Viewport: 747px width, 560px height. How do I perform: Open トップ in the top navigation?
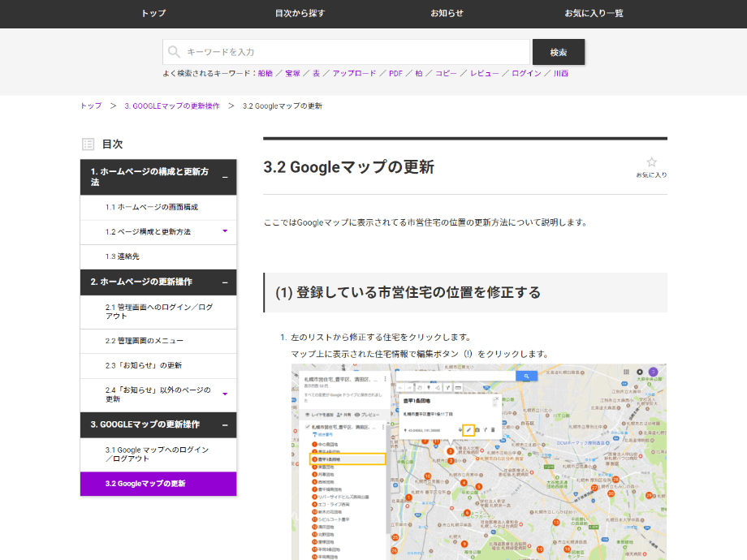153,13
